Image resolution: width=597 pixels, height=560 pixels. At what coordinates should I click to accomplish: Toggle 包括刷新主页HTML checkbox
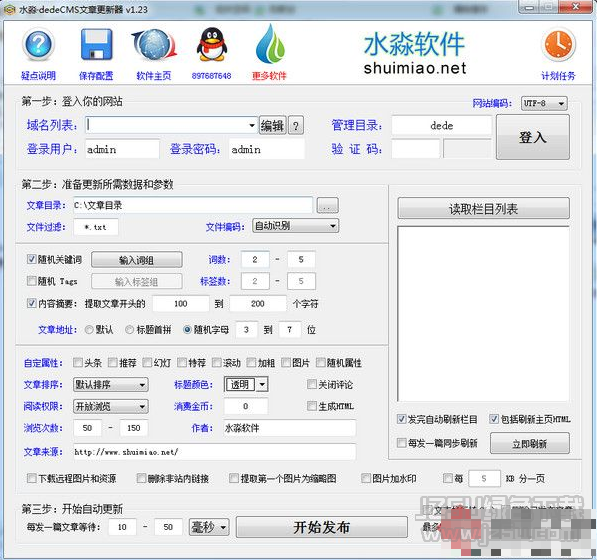tap(494, 419)
